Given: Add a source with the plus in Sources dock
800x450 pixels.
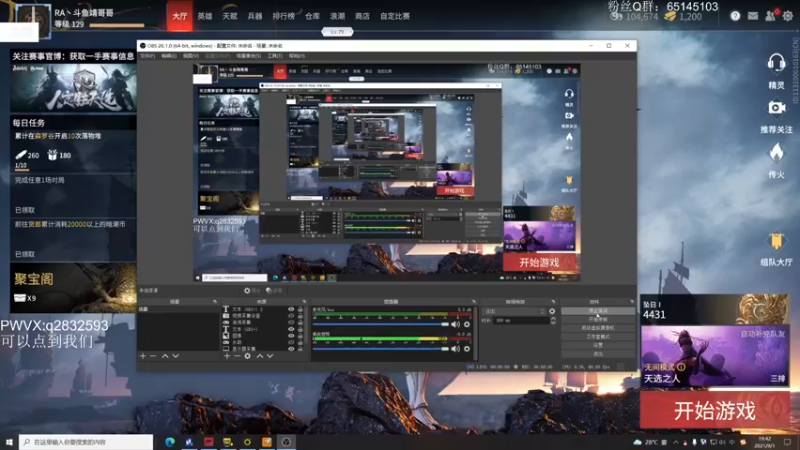Looking at the screenshot, I should pyautogui.click(x=227, y=356).
